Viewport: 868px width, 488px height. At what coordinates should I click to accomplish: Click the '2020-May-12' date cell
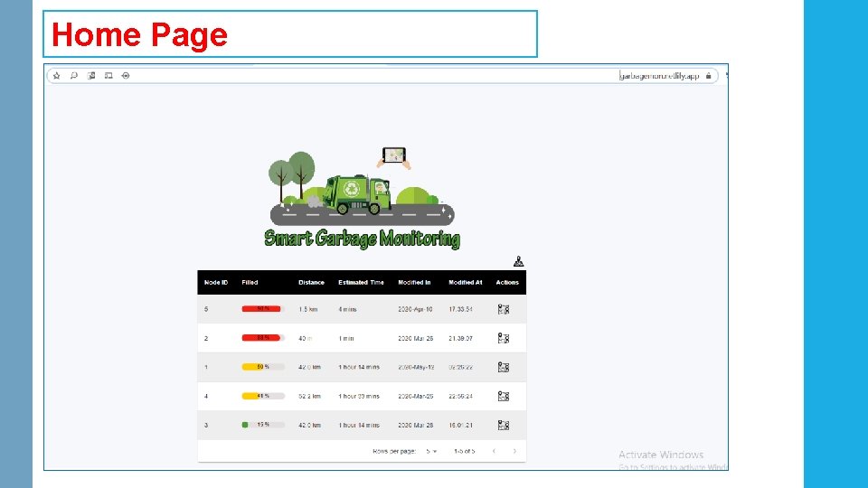416,367
